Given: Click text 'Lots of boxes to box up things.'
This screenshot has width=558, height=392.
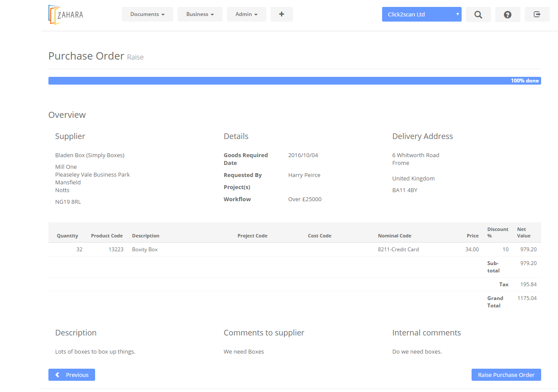Looking at the screenshot, I should (95, 351).
